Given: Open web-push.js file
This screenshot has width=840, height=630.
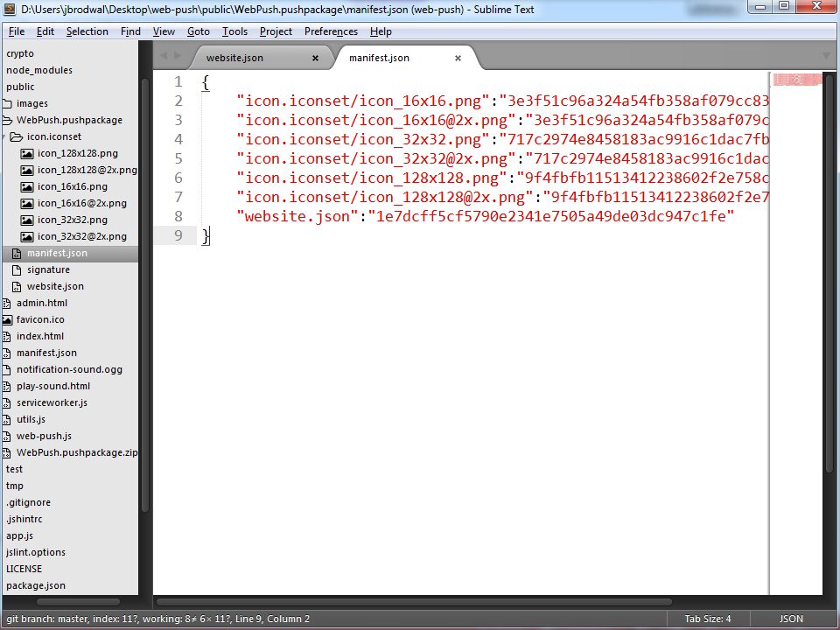Looking at the screenshot, I should coord(44,436).
